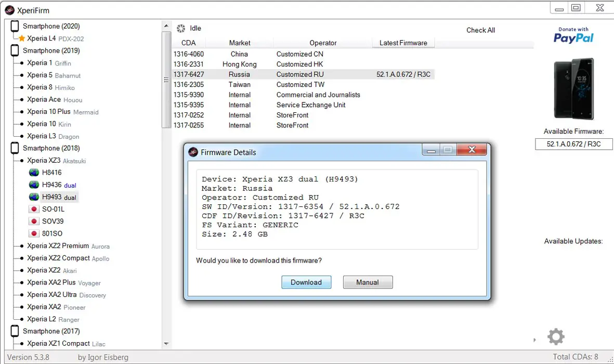
Task: Click the Check All link
Action: point(480,30)
